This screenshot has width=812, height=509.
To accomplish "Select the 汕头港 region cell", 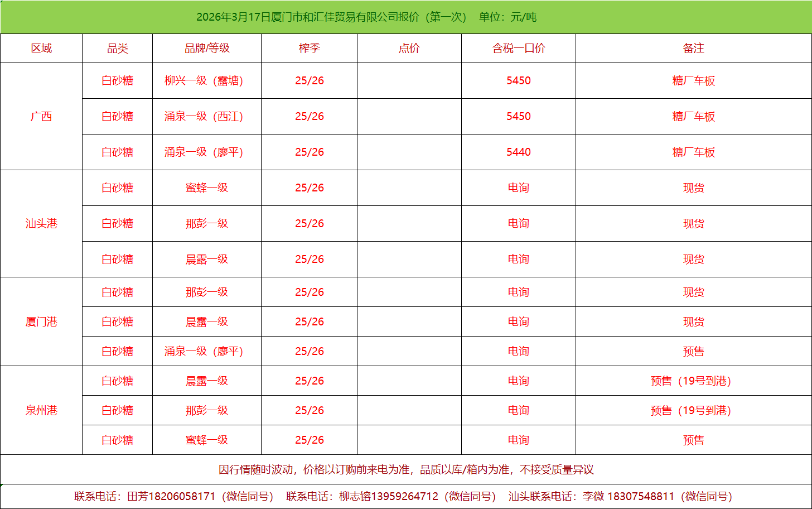I will 41,224.
